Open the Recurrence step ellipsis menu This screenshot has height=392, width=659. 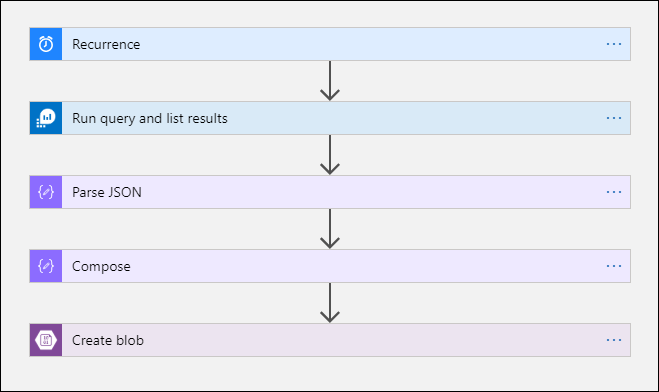click(614, 44)
